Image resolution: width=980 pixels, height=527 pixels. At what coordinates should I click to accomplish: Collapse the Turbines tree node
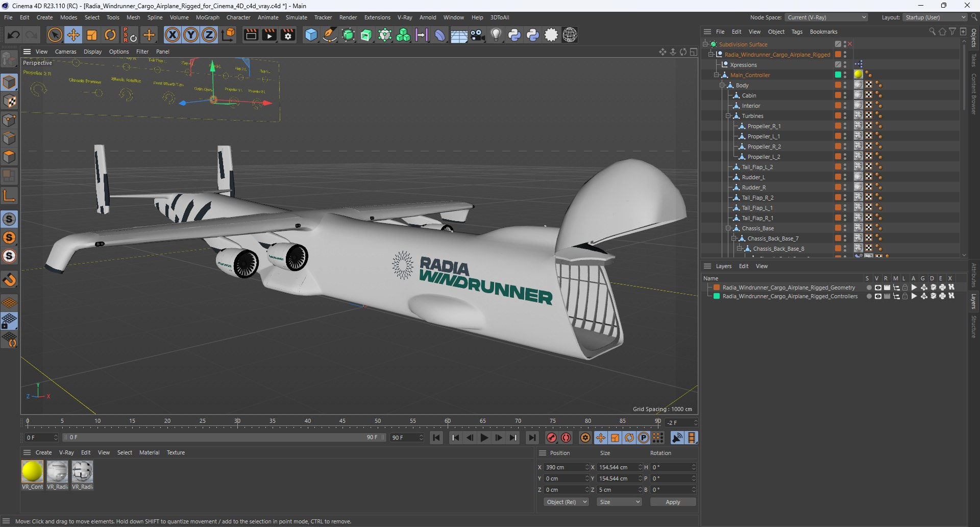[x=728, y=116]
